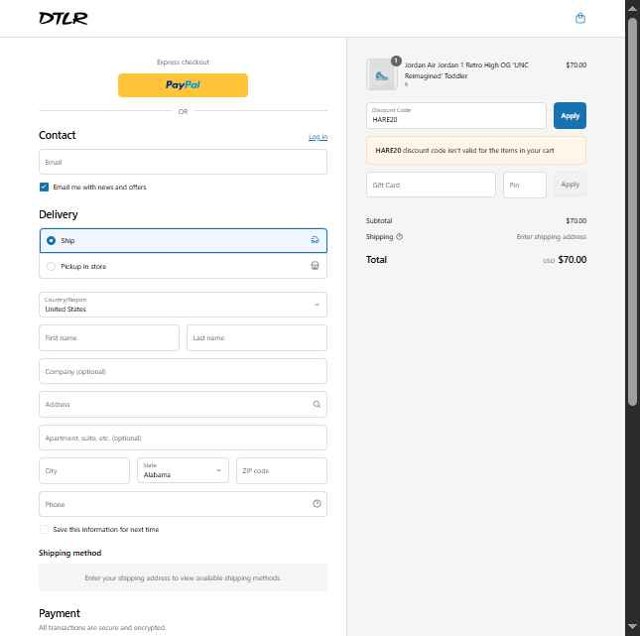Click the shipping truck icon in Ship option
Screen dimensions: 640x636
(x=315, y=240)
